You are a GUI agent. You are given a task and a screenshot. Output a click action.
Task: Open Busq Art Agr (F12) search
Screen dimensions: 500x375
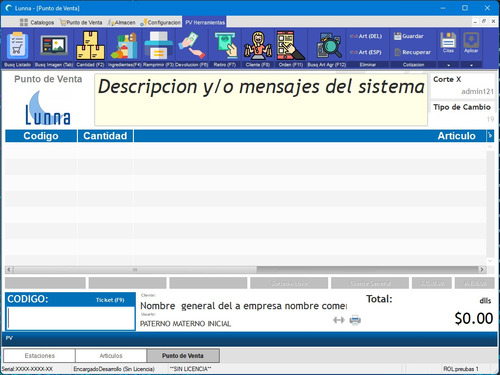pyautogui.click(x=327, y=49)
